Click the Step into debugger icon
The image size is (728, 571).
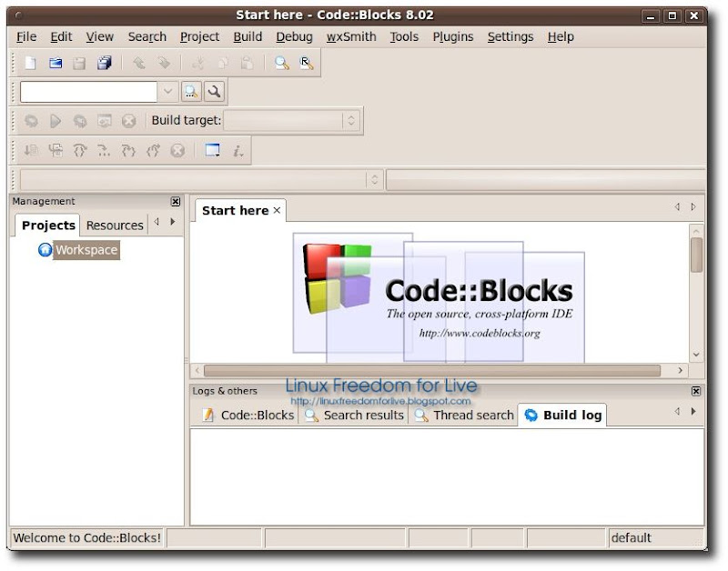click(x=128, y=150)
